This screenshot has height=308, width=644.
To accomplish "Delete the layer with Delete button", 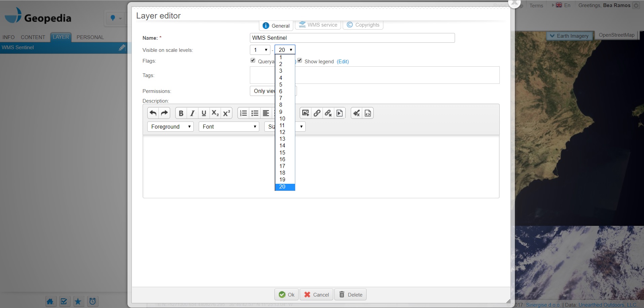I will point(350,295).
